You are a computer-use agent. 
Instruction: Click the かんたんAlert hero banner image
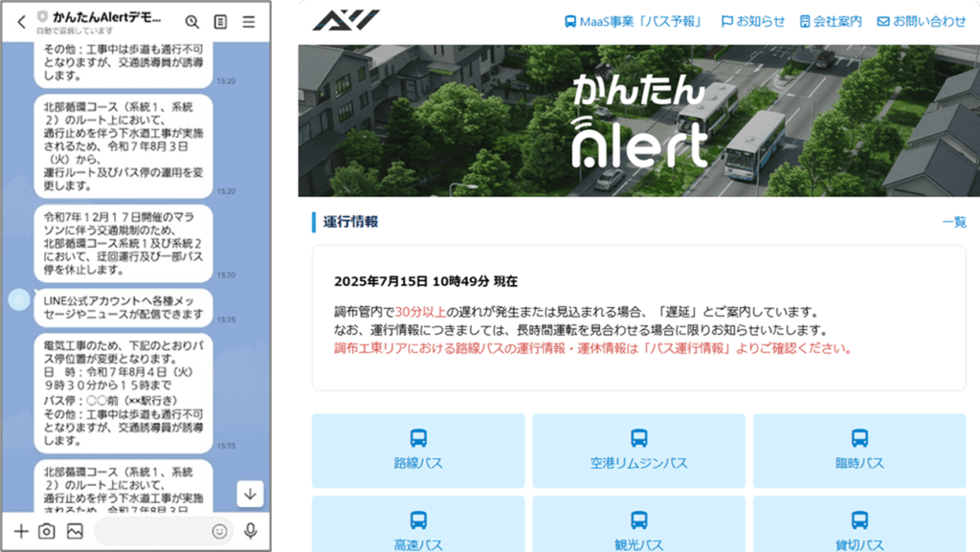tap(638, 121)
